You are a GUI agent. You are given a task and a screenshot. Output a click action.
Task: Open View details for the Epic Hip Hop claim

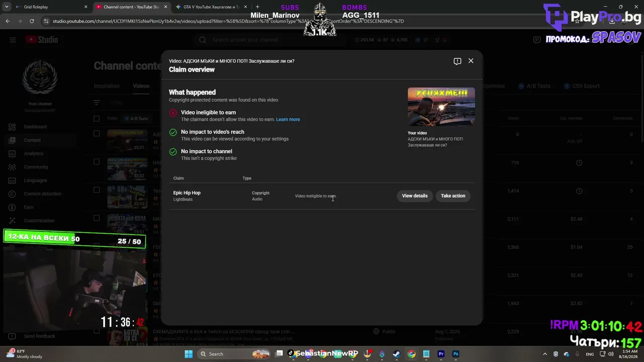415,196
